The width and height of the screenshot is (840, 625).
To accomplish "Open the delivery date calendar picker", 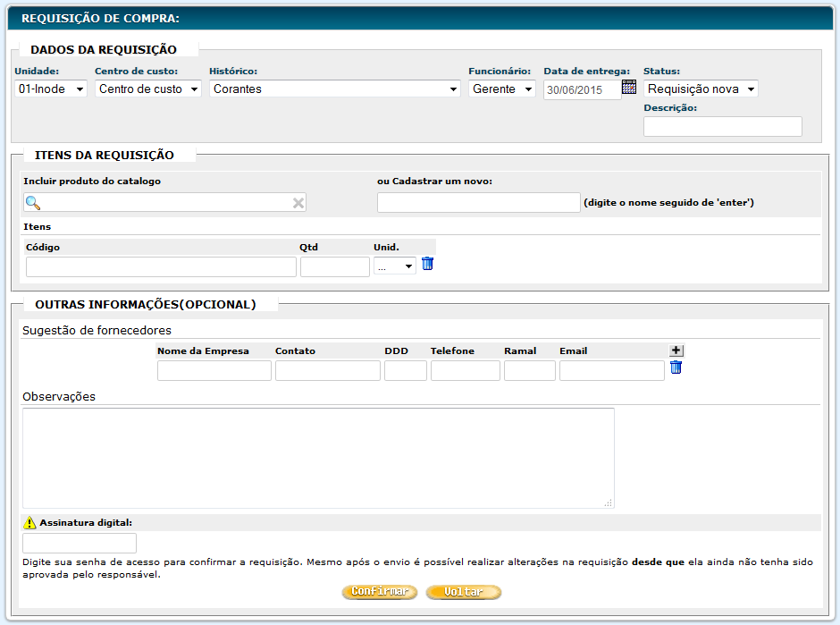I will (629, 88).
